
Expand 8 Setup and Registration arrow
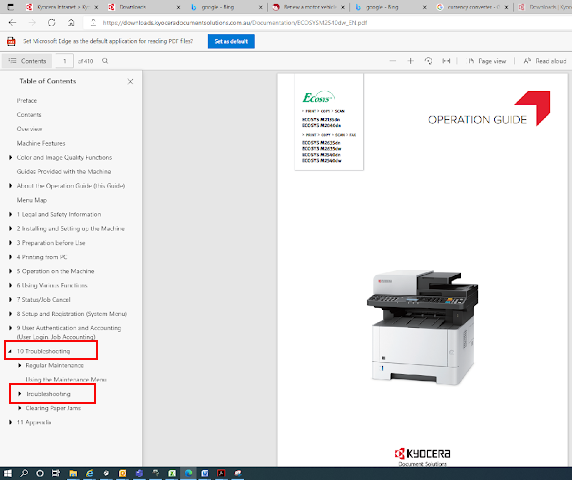coord(11,314)
